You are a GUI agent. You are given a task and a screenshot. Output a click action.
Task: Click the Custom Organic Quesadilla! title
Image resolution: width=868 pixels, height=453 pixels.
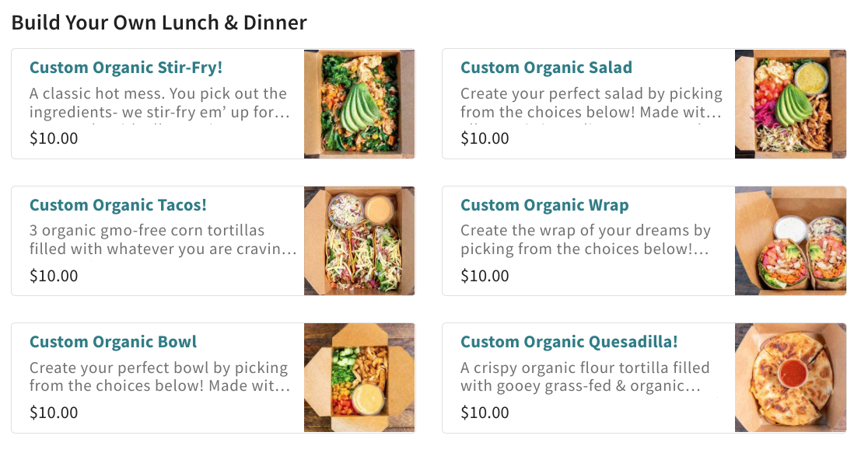569,342
